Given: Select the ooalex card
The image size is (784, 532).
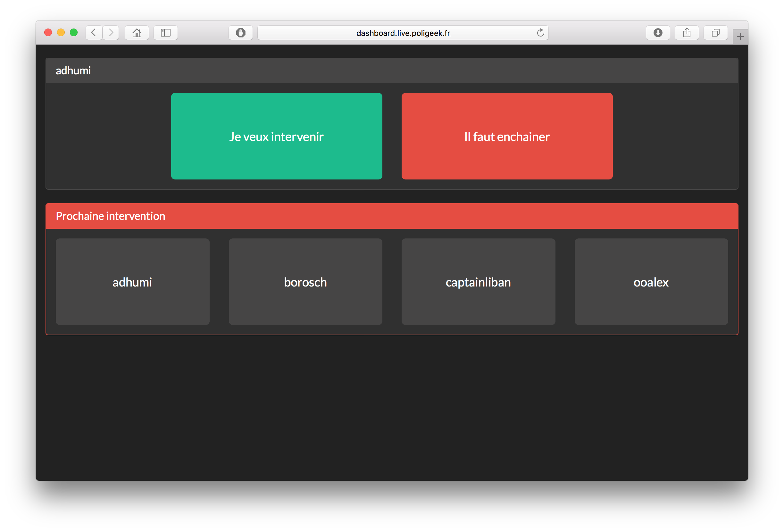Looking at the screenshot, I should [x=651, y=282].
